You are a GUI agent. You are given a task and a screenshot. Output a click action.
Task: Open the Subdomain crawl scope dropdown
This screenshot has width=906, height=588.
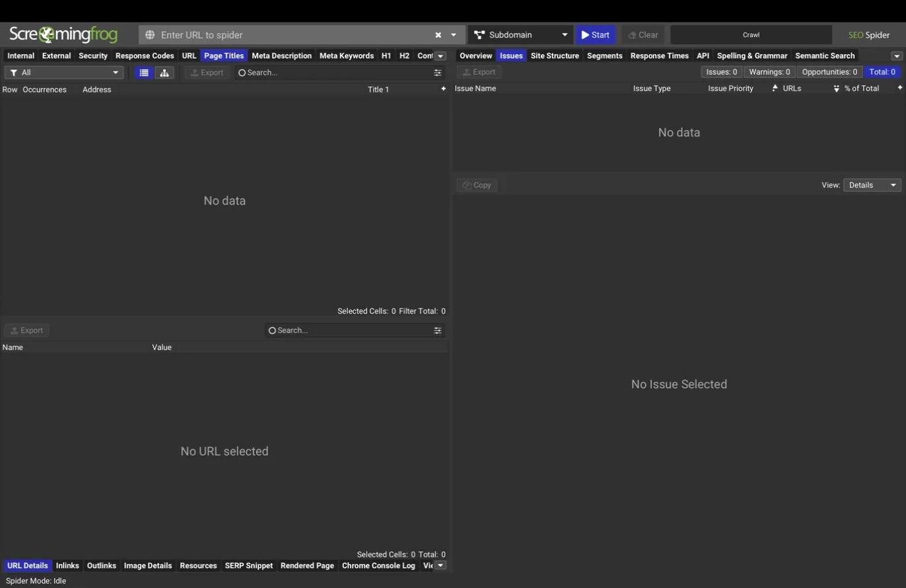tap(520, 35)
